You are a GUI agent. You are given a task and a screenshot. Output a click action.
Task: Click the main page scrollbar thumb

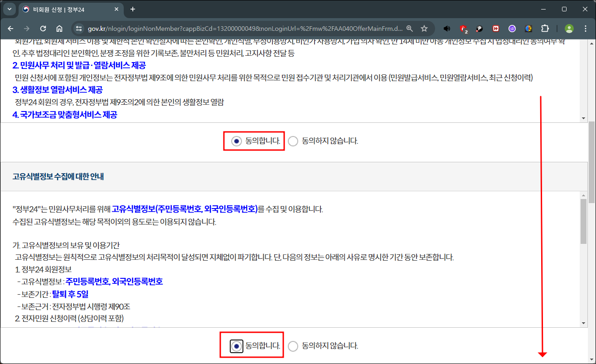point(592,162)
